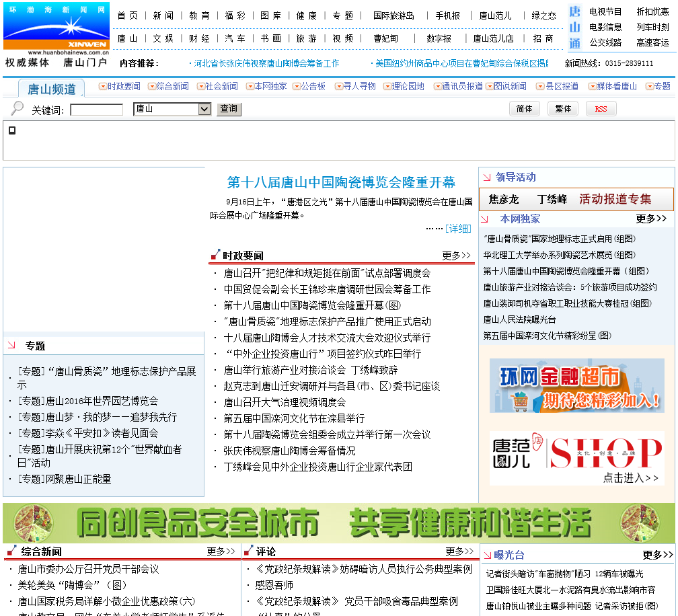Expand 更多>> in 综合新闻 section
The width and height of the screenshot is (678, 616).
(x=221, y=551)
